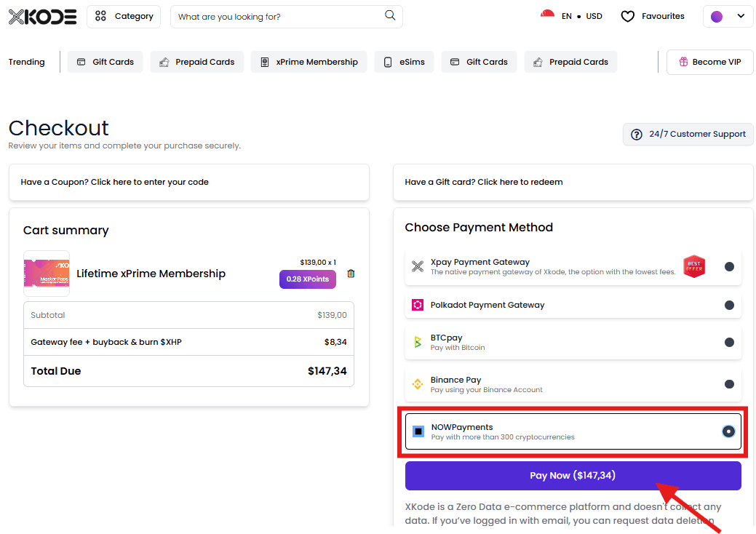The width and height of the screenshot is (756, 534).
Task: Select Binance Pay radio button
Action: tap(729, 384)
